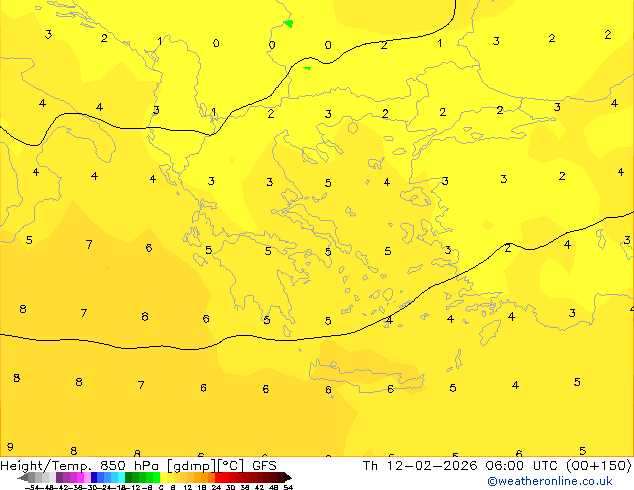Image resolution: width=634 pixels, height=490 pixels.
Task: Click the 'Height/Temp. 850 hPa' chart title
Action: (79, 466)
